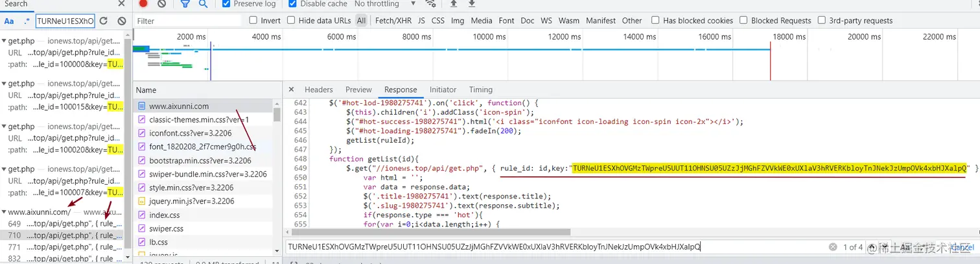Viewport: 980px width, 264px height.
Task: Switch to the Initiator tab
Action: [443, 90]
